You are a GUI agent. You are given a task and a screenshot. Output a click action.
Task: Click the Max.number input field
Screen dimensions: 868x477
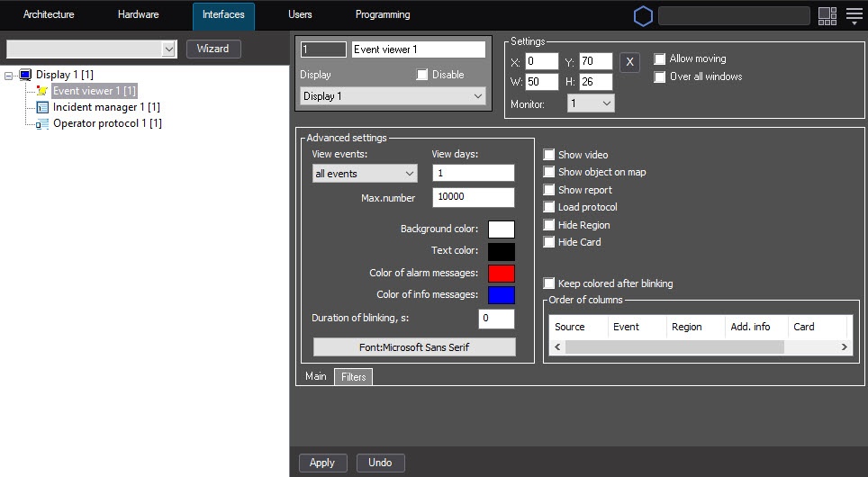point(473,198)
